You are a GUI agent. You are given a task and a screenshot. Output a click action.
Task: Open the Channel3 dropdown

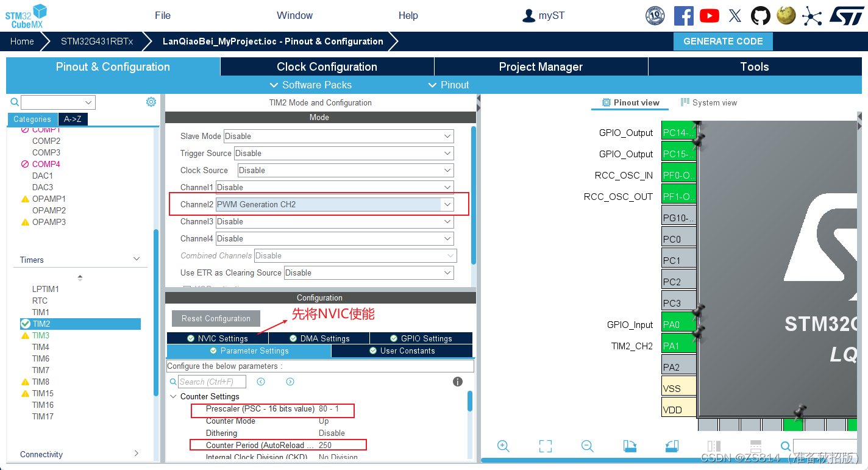[335, 221]
